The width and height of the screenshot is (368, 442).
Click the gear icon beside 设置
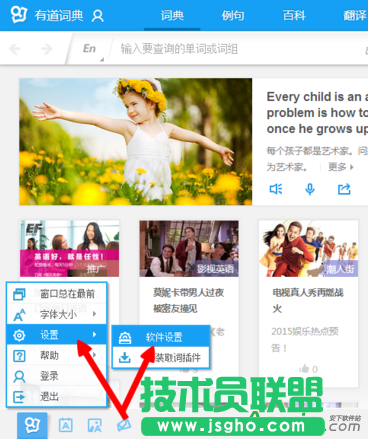pos(19,335)
